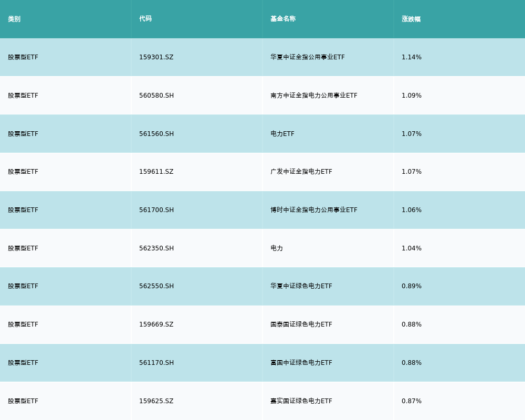Click the 1.04% change value
The height and width of the screenshot is (420, 525).
(412, 248)
